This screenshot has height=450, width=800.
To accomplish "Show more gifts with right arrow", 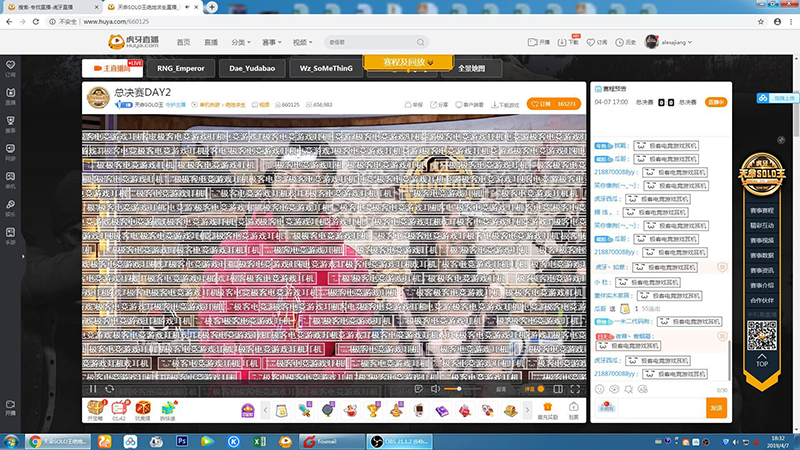I will (528, 410).
